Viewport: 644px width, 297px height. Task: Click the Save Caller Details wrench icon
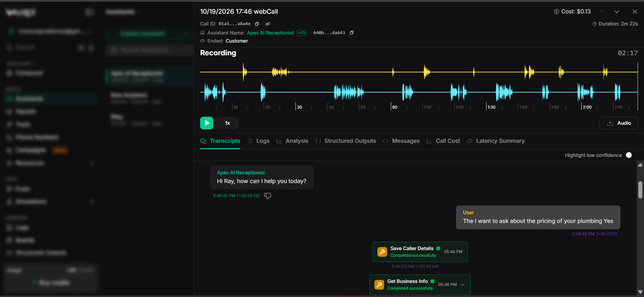[382, 252]
